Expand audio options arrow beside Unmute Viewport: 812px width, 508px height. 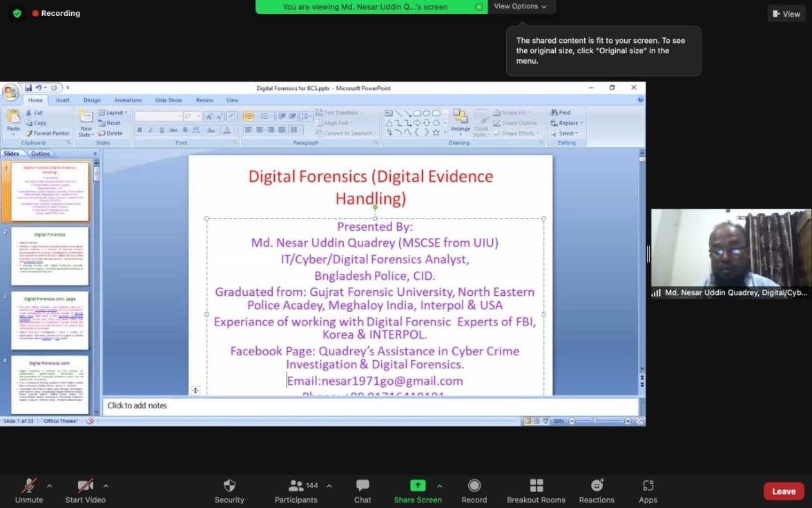[49, 486]
